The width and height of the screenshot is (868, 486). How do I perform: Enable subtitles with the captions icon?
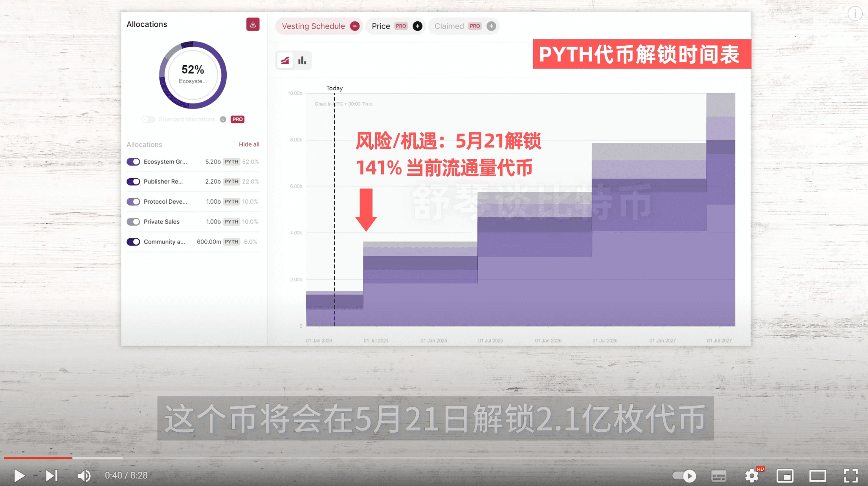[x=719, y=475]
